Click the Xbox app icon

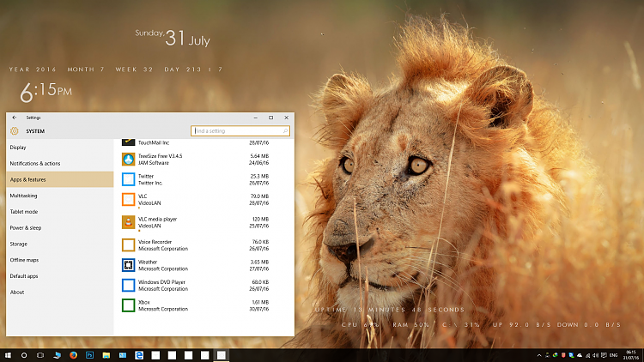tap(129, 305)
